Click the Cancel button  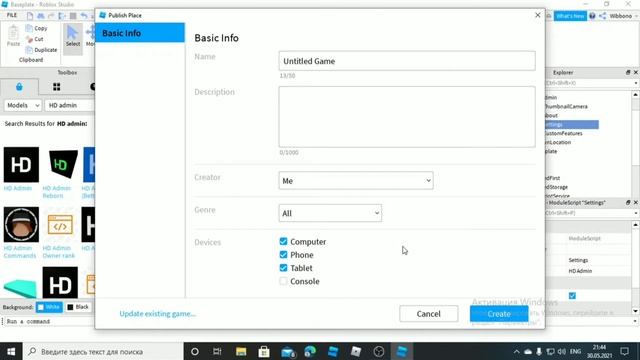click(x=429, y=314)
